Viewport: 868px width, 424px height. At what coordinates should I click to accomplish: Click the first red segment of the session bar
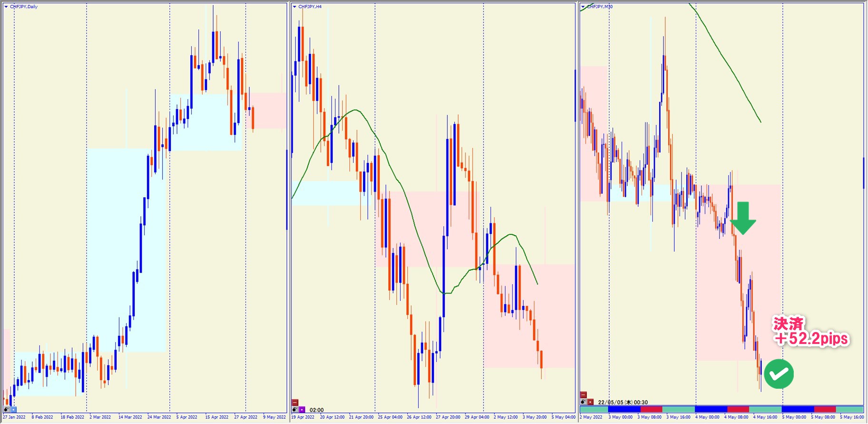(651, 409)
